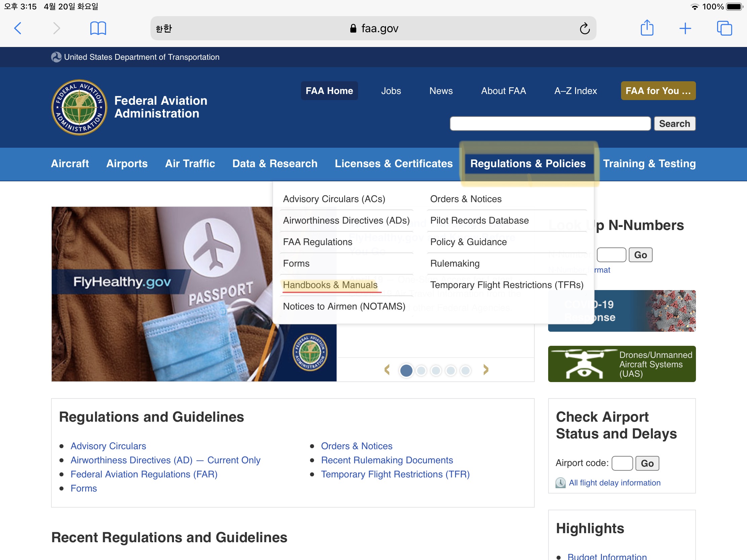The height and width of the screenshot is (560, 747).
Task: Choose FAA Regulations from the dropdown
Action: pyautogui.click(x=318, y=242)
